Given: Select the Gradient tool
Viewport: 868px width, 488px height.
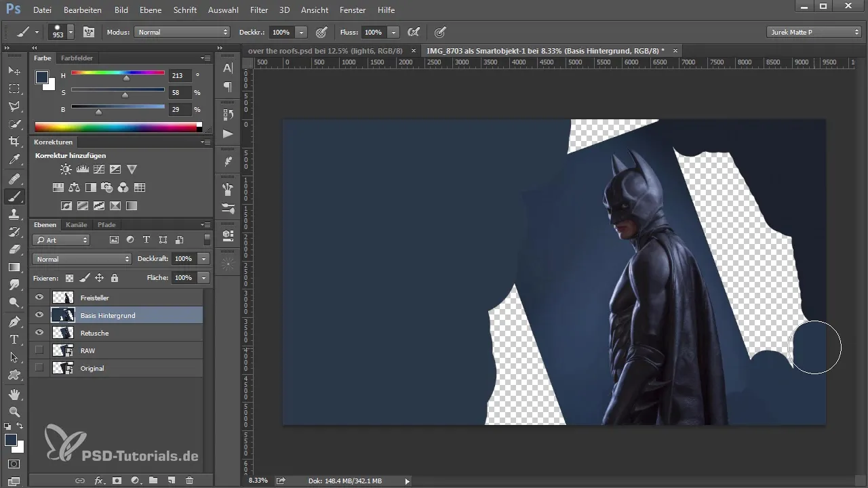Looking at the screenshot, I should pos(14,267).
